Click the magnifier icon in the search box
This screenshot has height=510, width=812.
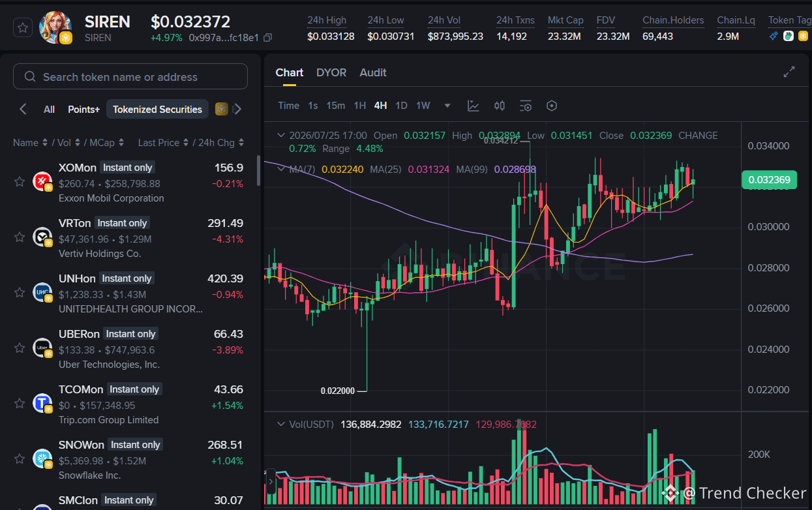[x=30, y=77]
